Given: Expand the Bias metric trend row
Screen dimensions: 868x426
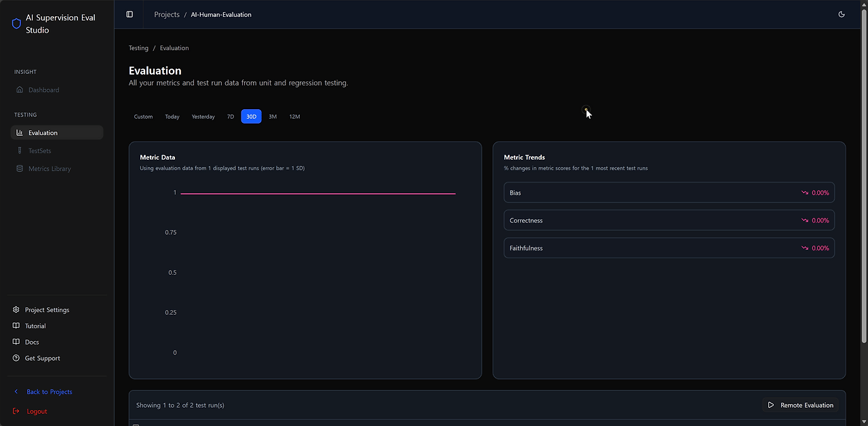Looking at the screenshot, I should 669,193.
